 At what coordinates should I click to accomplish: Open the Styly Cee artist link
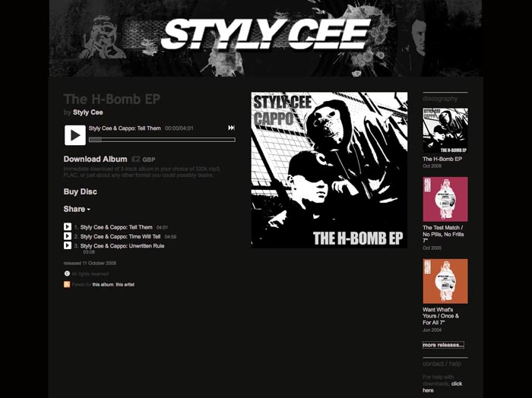88,112
